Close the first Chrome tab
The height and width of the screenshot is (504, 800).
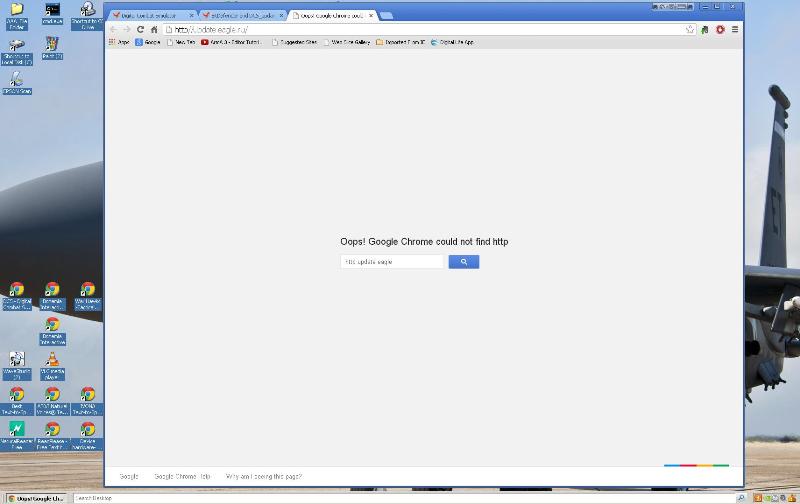(191, 16)
